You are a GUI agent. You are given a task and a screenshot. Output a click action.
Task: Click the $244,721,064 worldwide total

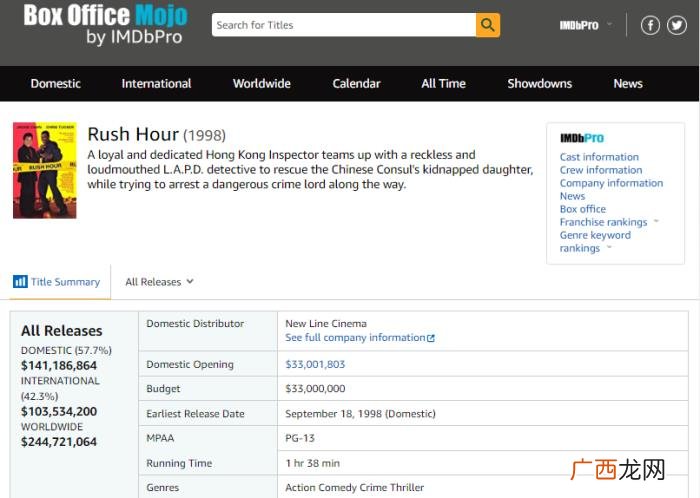pyautogui.click(x=59, y=442)
